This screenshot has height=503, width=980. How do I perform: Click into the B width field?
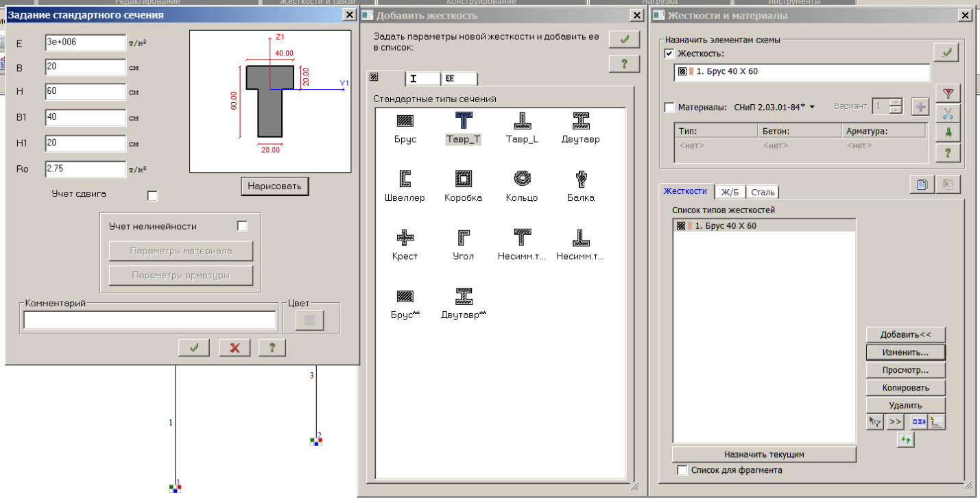[85, 67]
